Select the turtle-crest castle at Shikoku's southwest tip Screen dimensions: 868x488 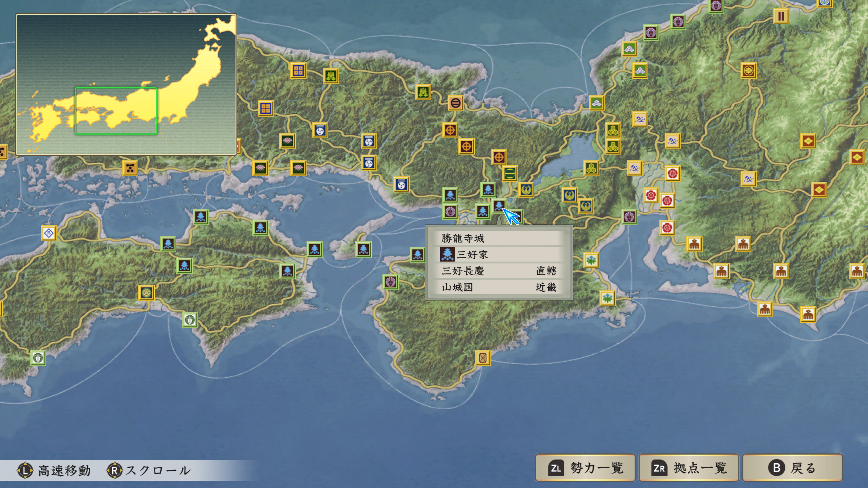(x=38, y=358)
